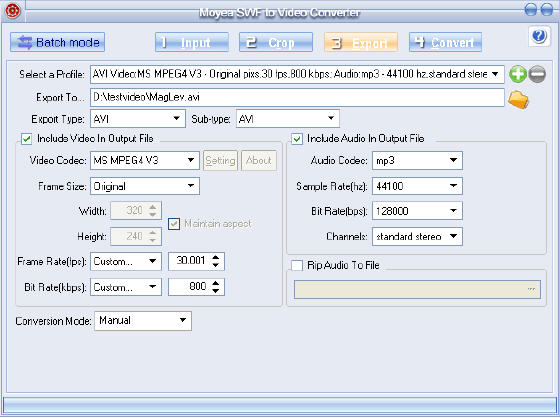Open the Sample Rate(hz) dropdown
The width and height of the screenshot is (560, 418).
coord(417,186)
